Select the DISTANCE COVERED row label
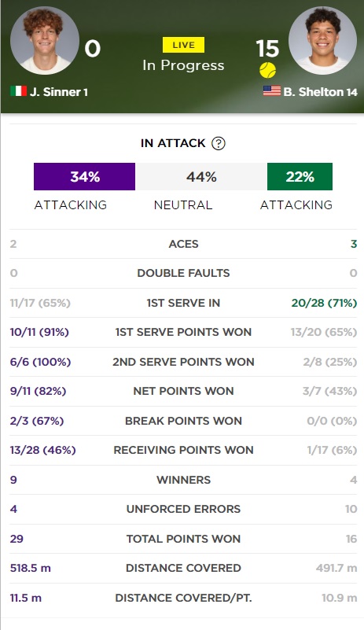364x630 pixels. pyautogui.click(x=184, y=568)
